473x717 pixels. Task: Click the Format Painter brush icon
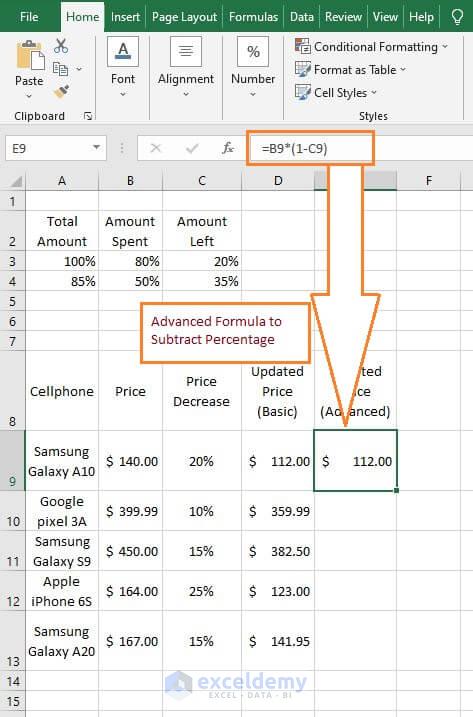(61, 92)
